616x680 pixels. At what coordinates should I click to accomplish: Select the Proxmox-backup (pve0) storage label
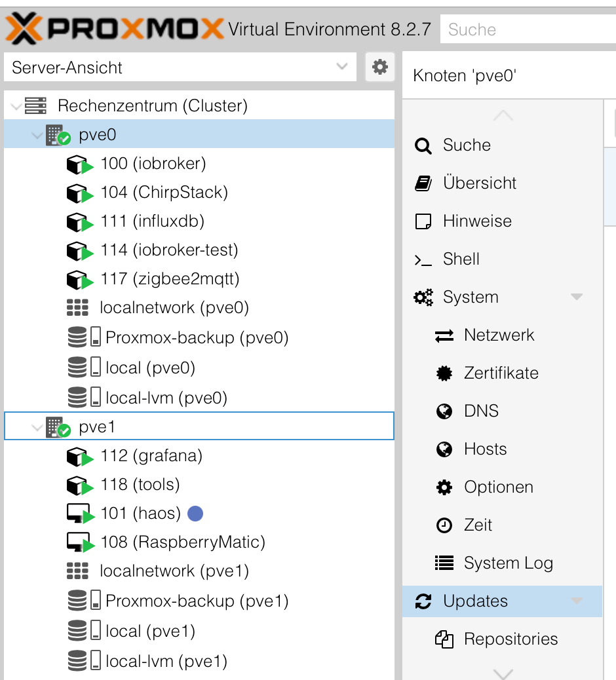[197, 338]
